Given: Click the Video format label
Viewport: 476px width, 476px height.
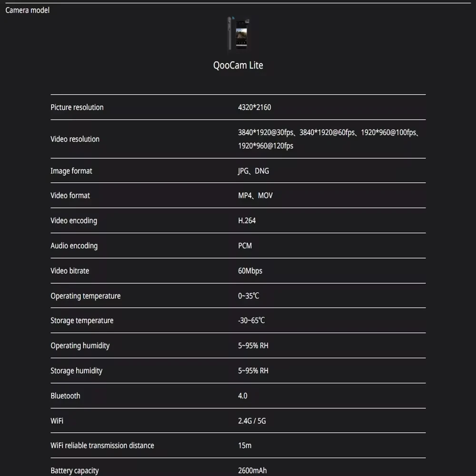Looking at the screenshot, I should [70, 196].
